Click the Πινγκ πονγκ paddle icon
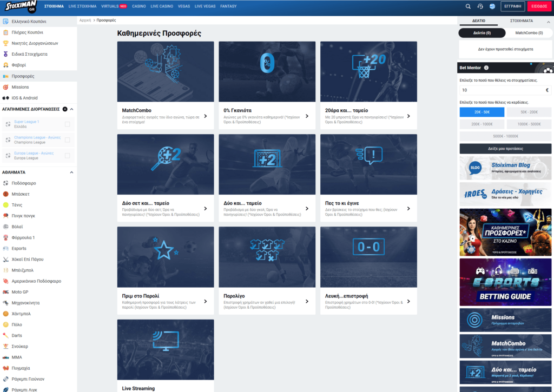The image size is (554, 392). point(5,216)
